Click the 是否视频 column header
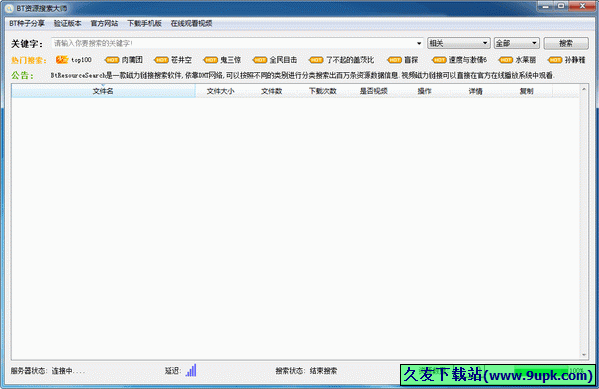 374,91
